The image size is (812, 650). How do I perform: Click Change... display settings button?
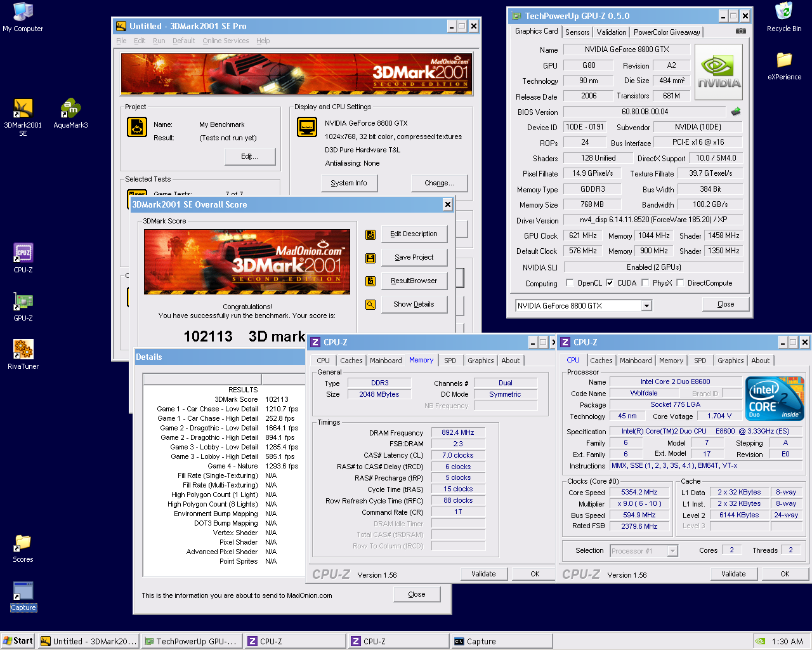(x=439, y=183)
